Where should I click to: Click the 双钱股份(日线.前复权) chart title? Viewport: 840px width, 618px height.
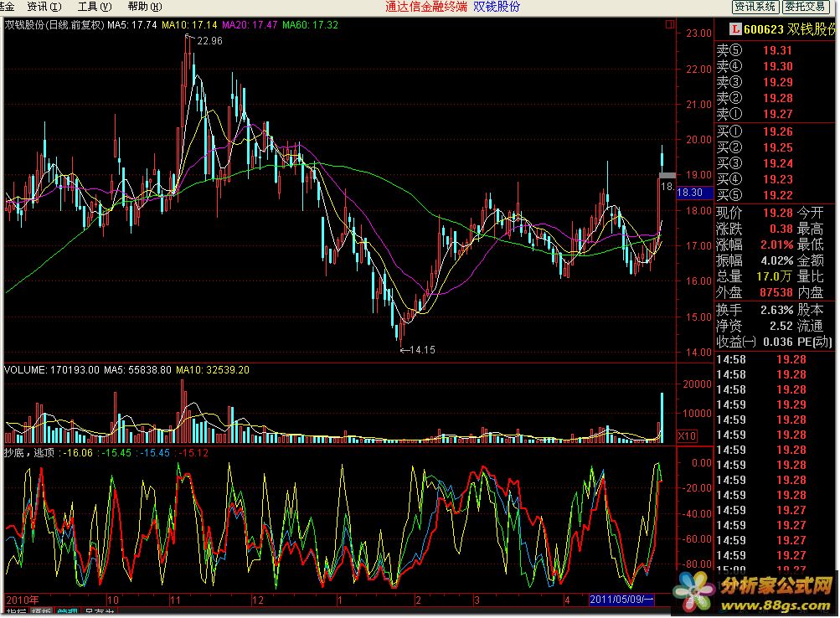pos(54,24)
